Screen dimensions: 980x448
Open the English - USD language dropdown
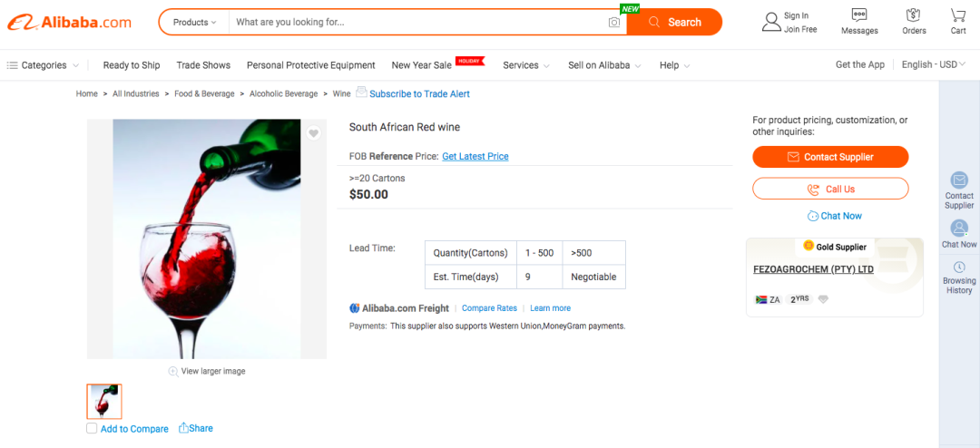tap(935, 65)
